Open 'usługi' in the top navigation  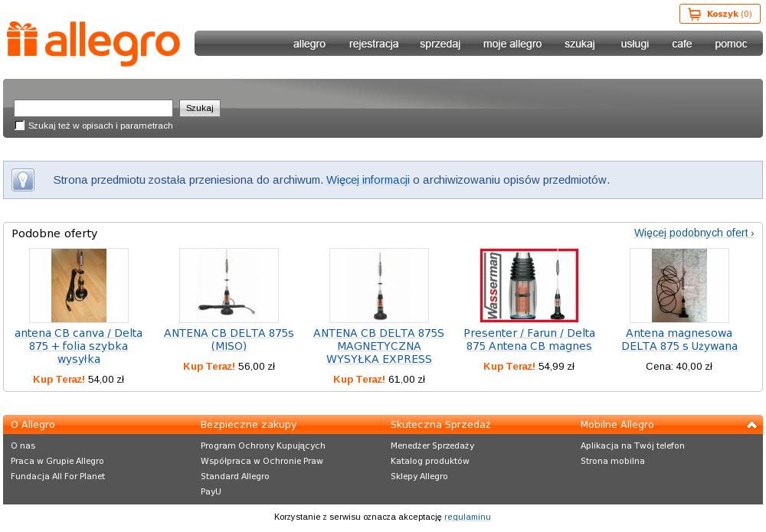pos(634,44)
